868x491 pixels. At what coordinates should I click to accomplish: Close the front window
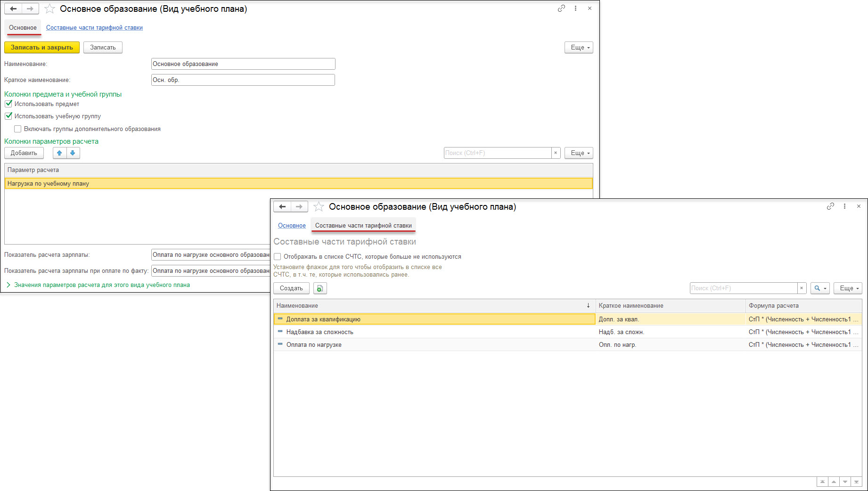(x=859, y=206)
